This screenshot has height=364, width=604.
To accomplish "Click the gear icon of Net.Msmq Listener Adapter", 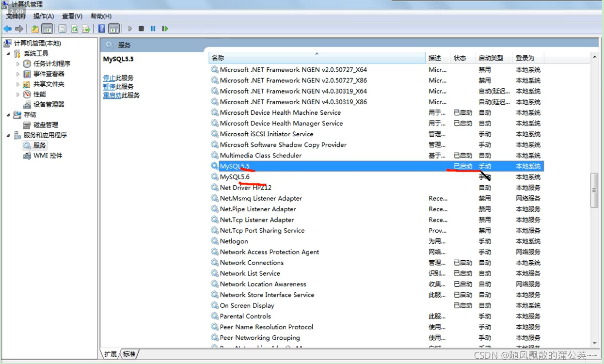I will coord(215,198).
